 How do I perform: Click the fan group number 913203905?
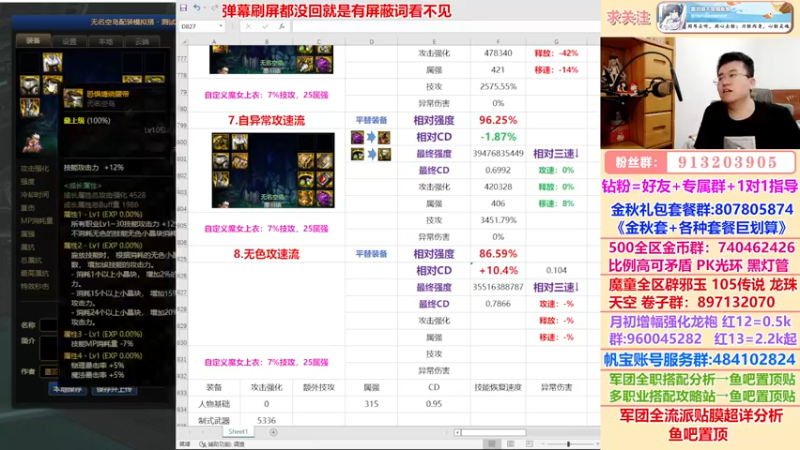tap(728, 163)
